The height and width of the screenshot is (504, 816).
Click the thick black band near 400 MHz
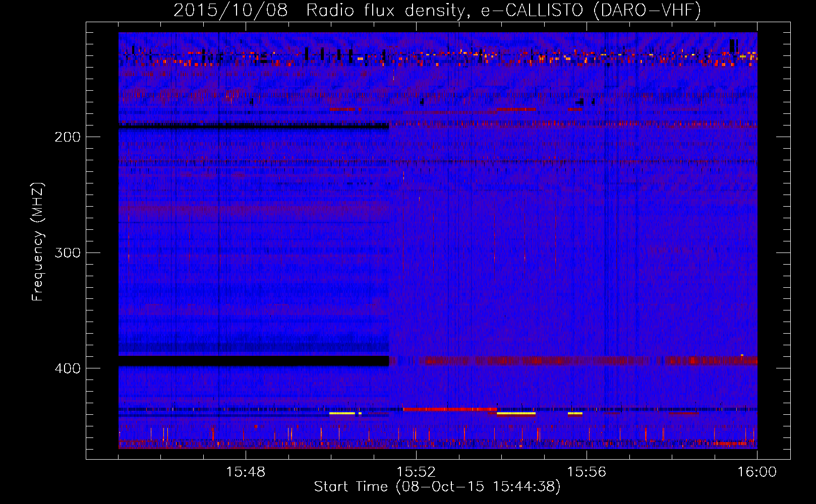coord(254,361)
